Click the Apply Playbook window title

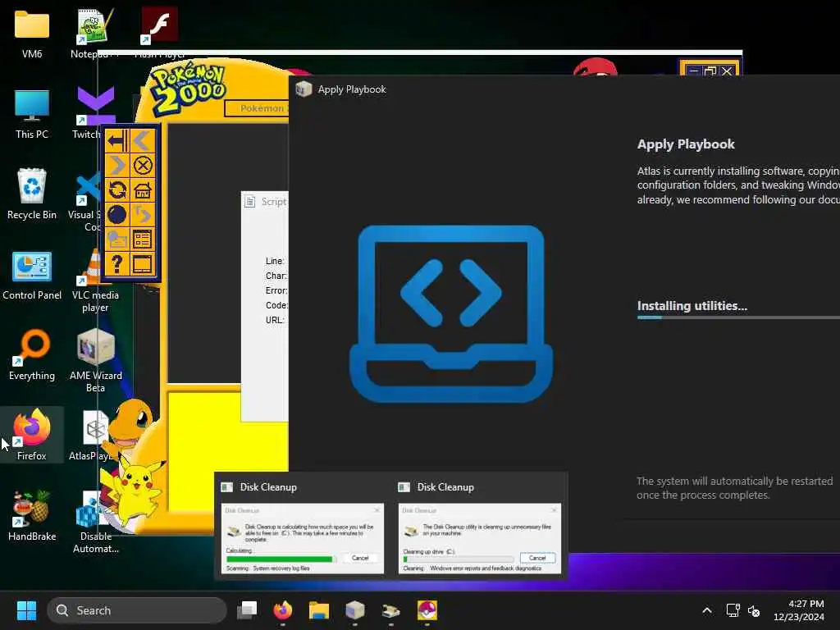[x=351, y=89]
